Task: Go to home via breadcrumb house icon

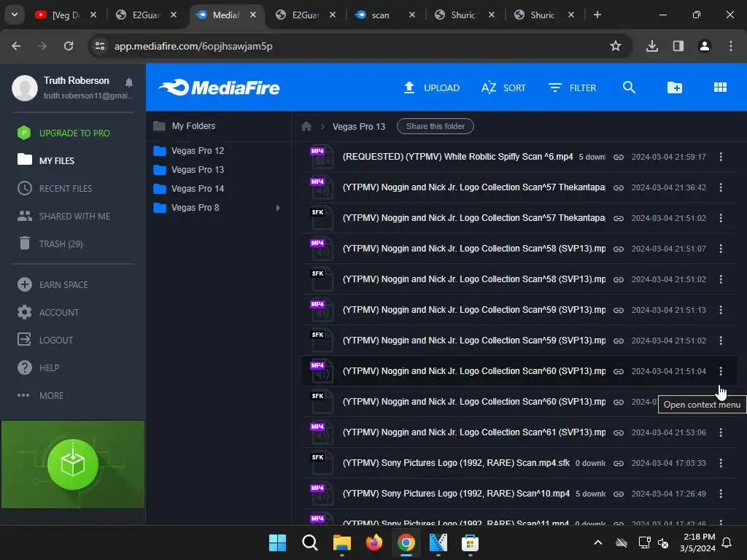Action: 306,126
